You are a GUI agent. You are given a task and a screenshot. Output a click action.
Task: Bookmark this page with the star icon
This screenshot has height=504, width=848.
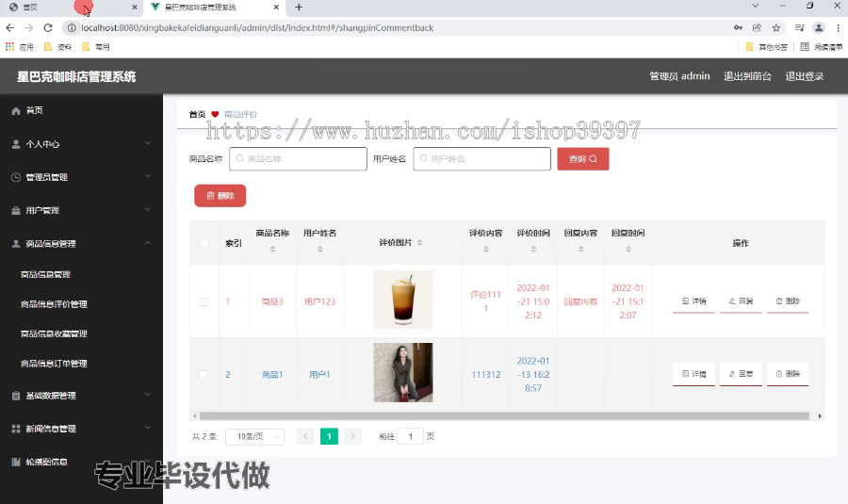[776, 27]
